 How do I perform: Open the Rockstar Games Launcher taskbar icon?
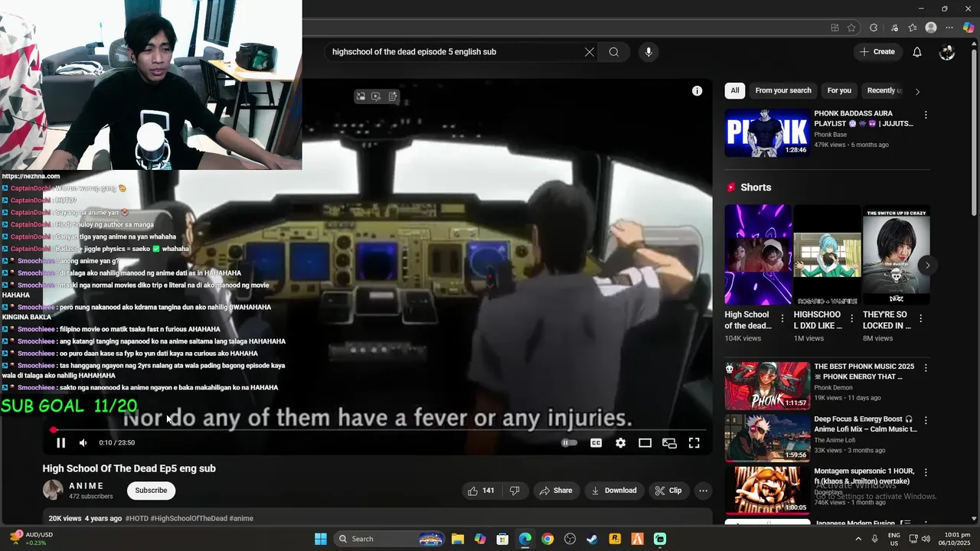[615, 539]
